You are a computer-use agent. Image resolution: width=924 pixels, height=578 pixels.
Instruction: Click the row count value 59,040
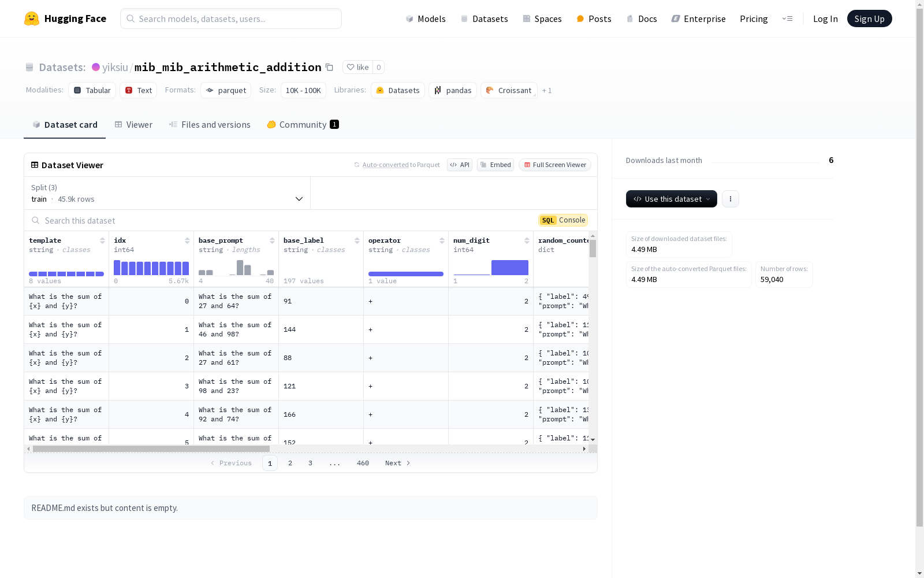772,279
